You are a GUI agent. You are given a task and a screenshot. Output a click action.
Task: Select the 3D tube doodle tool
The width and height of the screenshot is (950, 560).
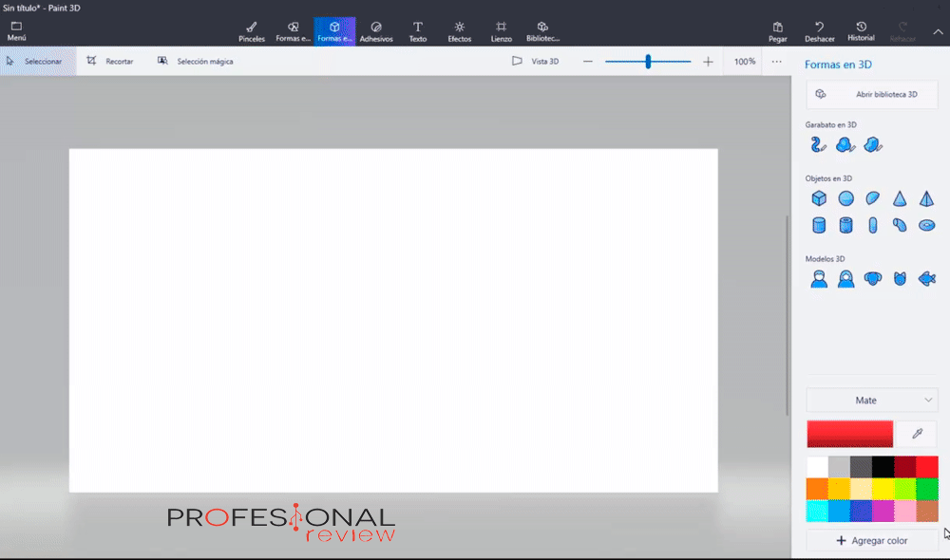[x=819, y=144]
